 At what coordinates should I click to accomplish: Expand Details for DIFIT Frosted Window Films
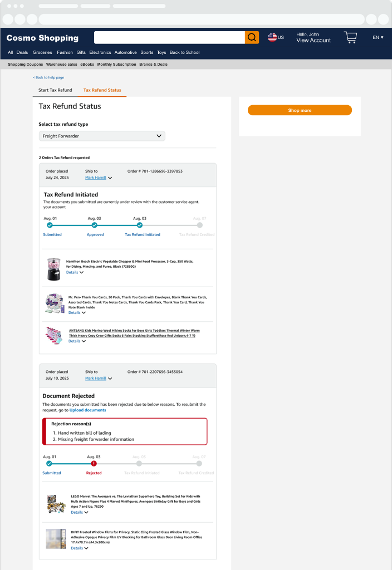[x=79, y=548]
